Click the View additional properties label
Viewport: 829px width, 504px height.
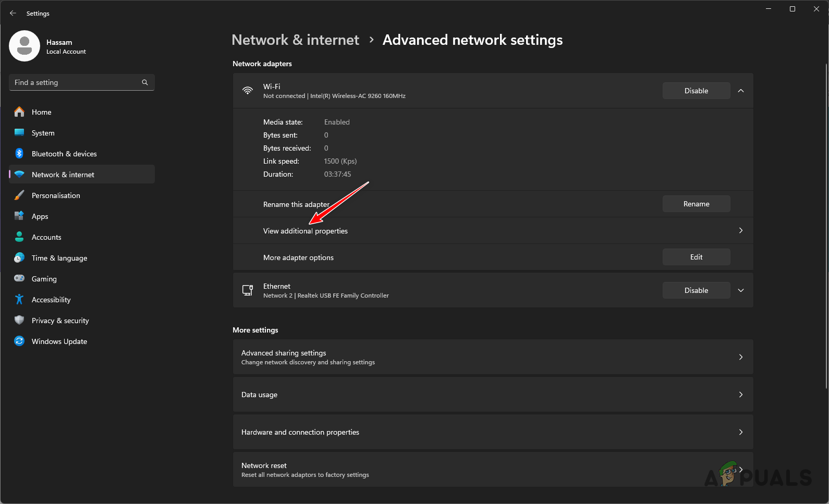coord(306,231)
